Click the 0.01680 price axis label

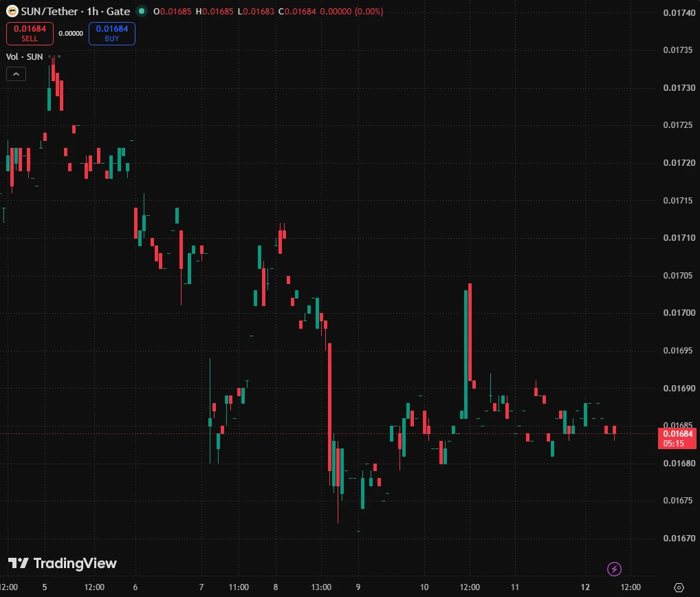point(679,464)
